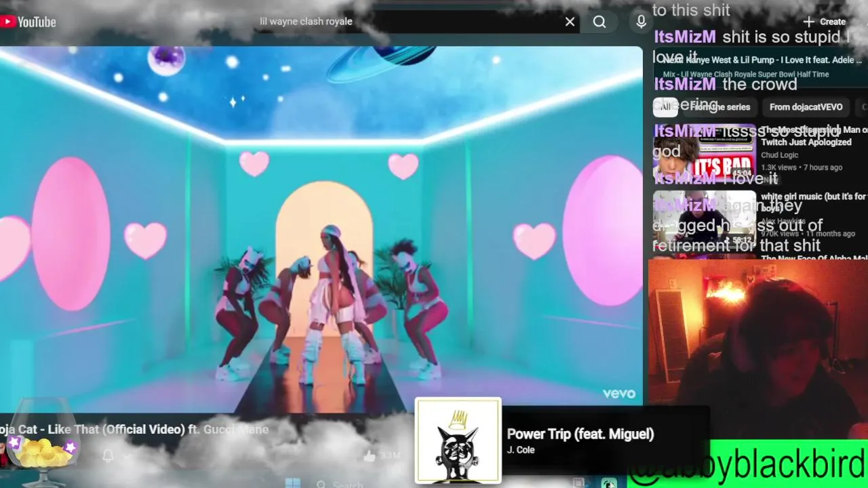Like the video with the thumbs-up icon
This screenshot has width=868, height=488.
(x=370, y=456)
